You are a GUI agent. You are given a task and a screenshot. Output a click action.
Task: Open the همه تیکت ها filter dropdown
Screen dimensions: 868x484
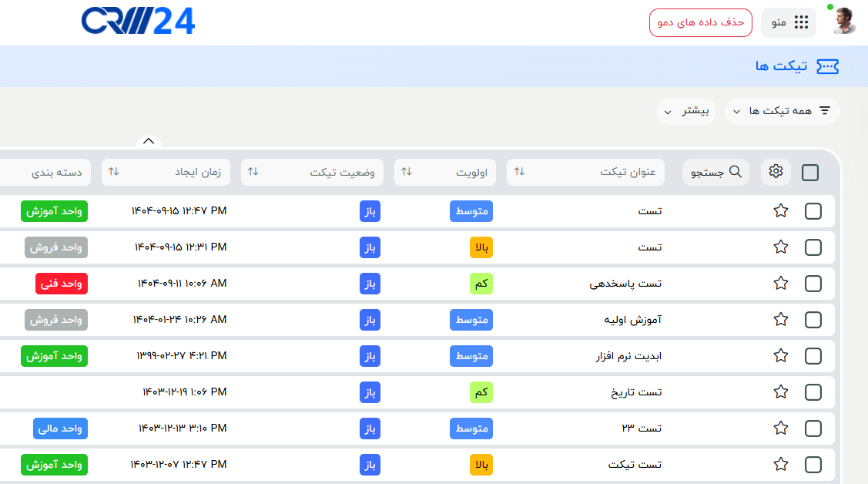pos(782,111)
